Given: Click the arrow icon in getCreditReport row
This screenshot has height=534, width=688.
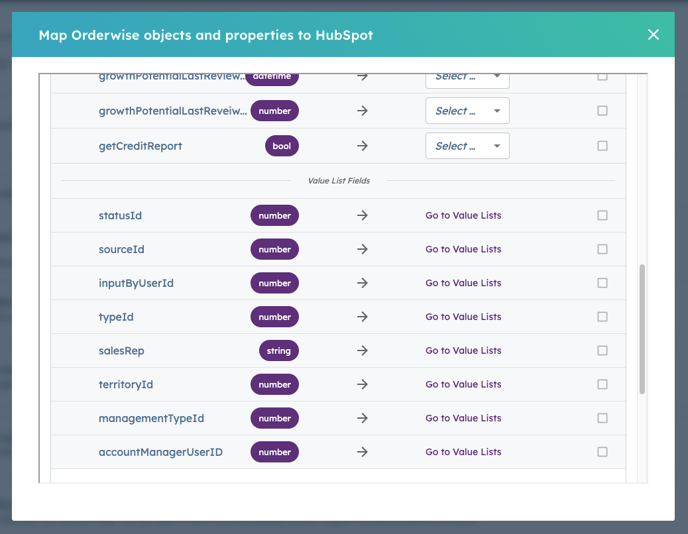Looking at the screenshot, I should [362, 146].
